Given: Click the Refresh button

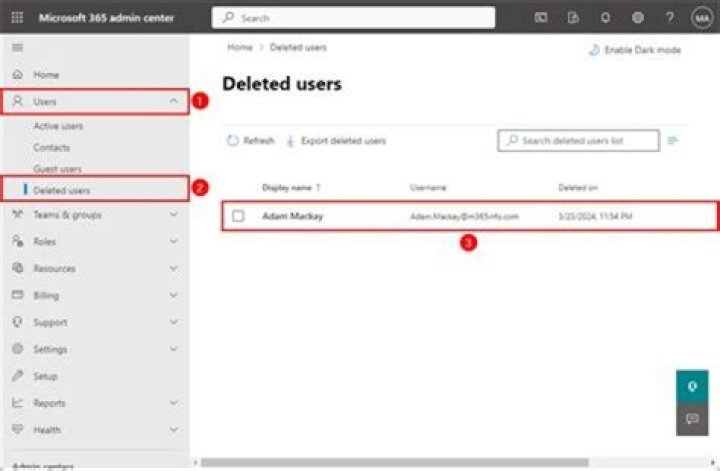Looking at the screenshot, I should (x=251, y=140).
